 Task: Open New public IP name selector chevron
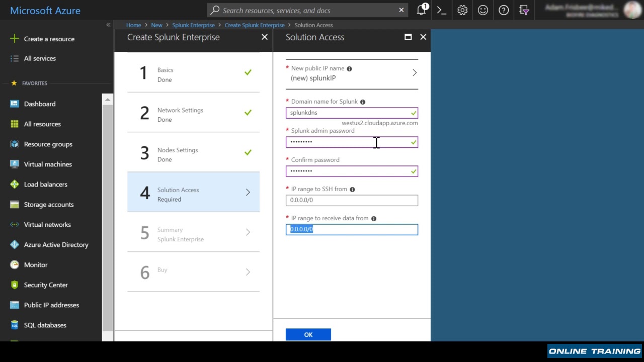(415, 73)
